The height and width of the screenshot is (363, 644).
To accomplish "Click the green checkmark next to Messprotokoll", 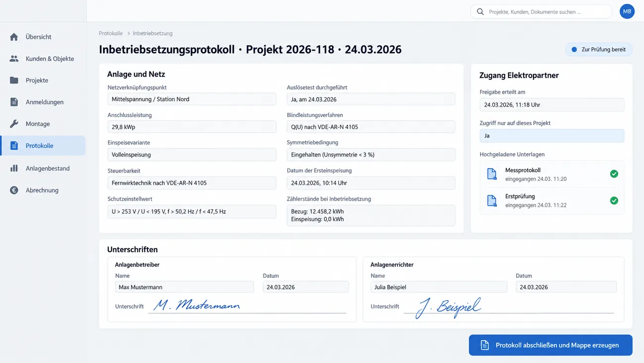I will pos(614,174).
